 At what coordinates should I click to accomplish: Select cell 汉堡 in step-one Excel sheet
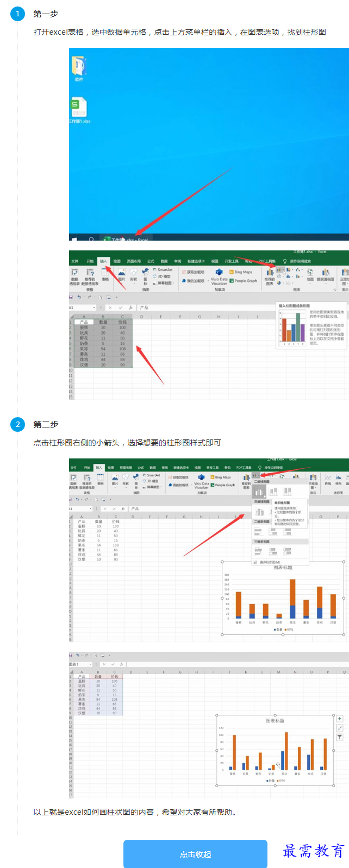click(84, 364)
